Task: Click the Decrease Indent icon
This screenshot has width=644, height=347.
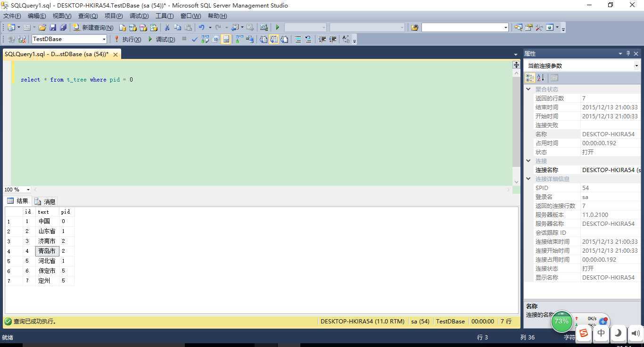Action: 322,39
